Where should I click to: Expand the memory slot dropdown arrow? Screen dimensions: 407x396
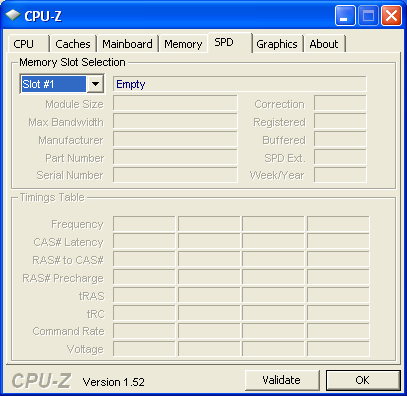[x=95, y=84]
